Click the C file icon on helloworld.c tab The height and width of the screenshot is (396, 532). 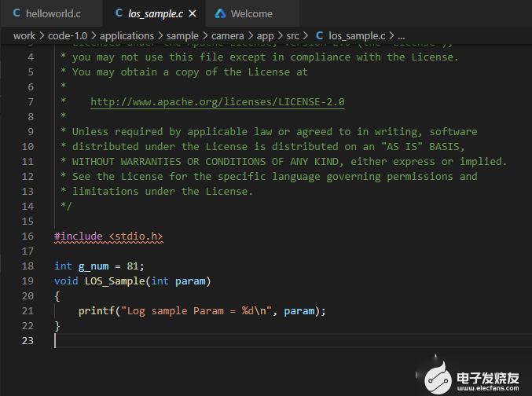17,13
